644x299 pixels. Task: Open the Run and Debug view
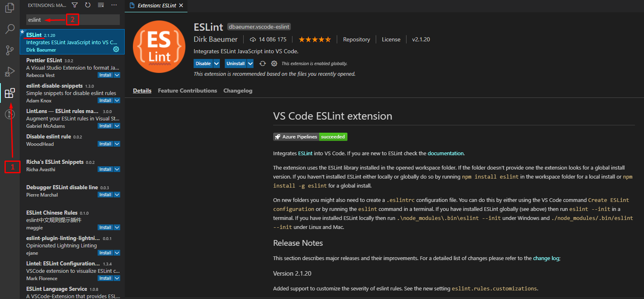coord(10,71)
